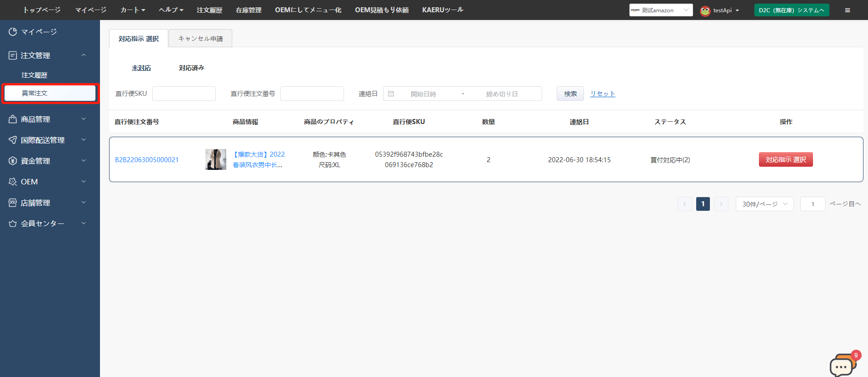The image size is (868, 377).
Task: Click the マイページ sidebar pie-chart icon
Action: tap(13, 32)
